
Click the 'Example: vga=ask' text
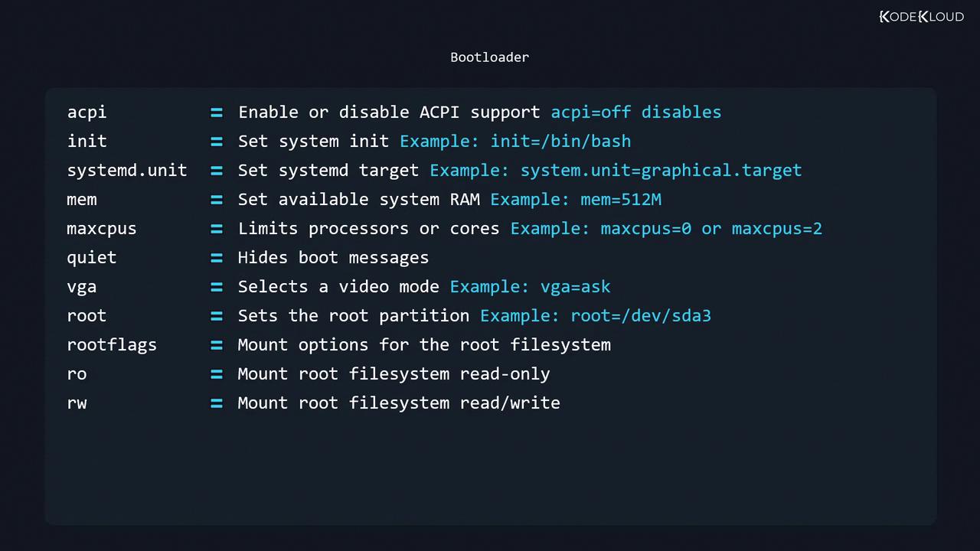[x=530, y=287]
